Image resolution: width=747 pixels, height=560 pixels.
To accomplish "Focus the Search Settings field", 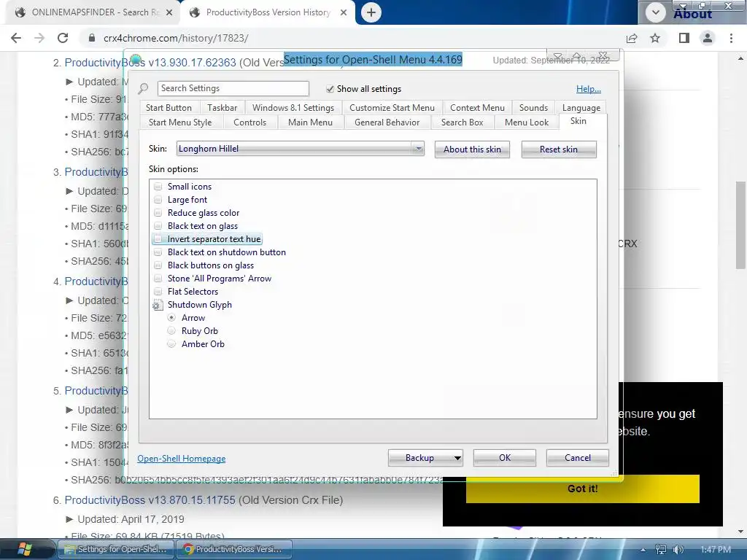I will [x=233, y=88].
